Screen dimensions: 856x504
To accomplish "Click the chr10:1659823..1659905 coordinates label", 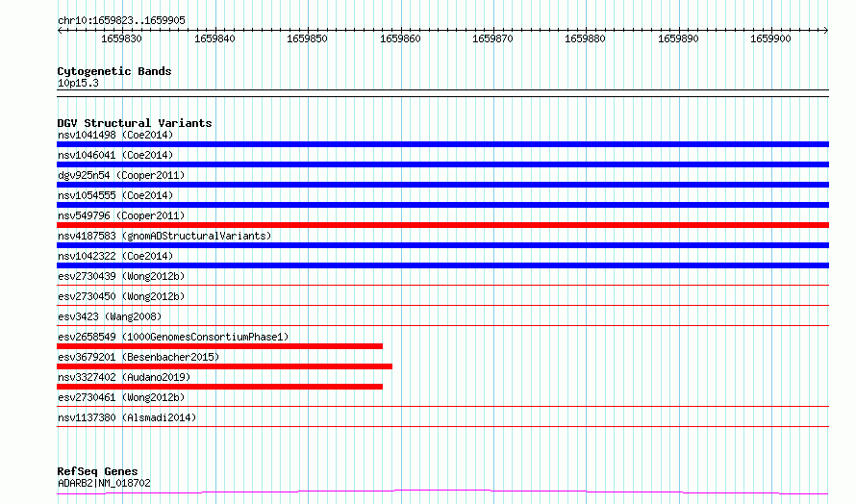I will 121,20.
